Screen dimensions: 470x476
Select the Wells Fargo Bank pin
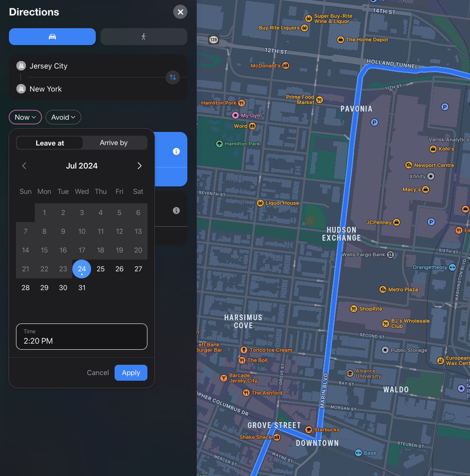pos(390,254)
